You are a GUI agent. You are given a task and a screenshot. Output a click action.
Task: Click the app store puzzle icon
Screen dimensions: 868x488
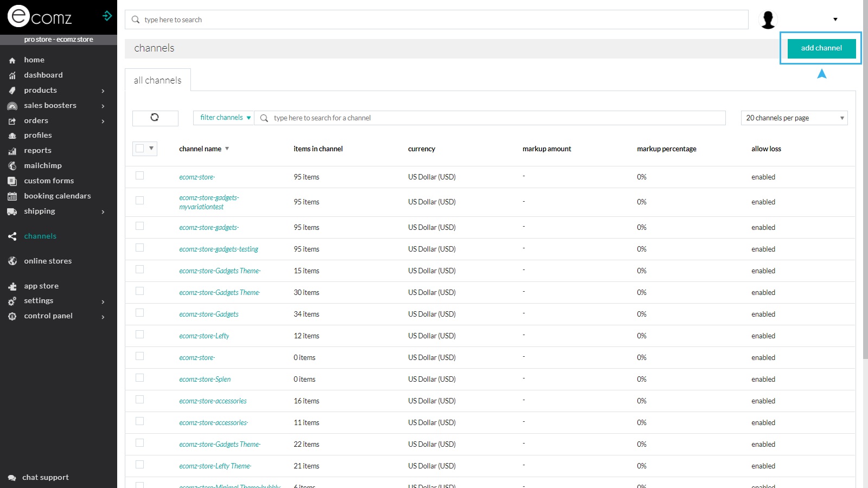(x=12, y=286)
